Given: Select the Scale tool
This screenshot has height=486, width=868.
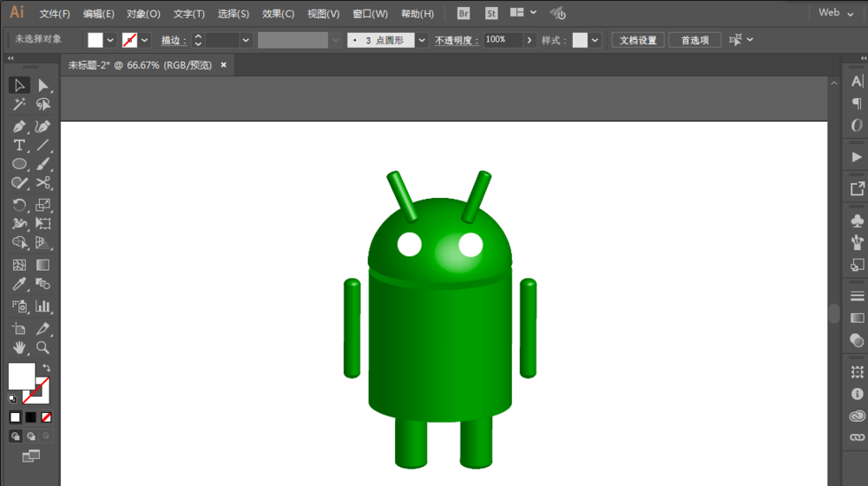Looking at the screenshot, I should pyautogui.click(x=43, y=205).
